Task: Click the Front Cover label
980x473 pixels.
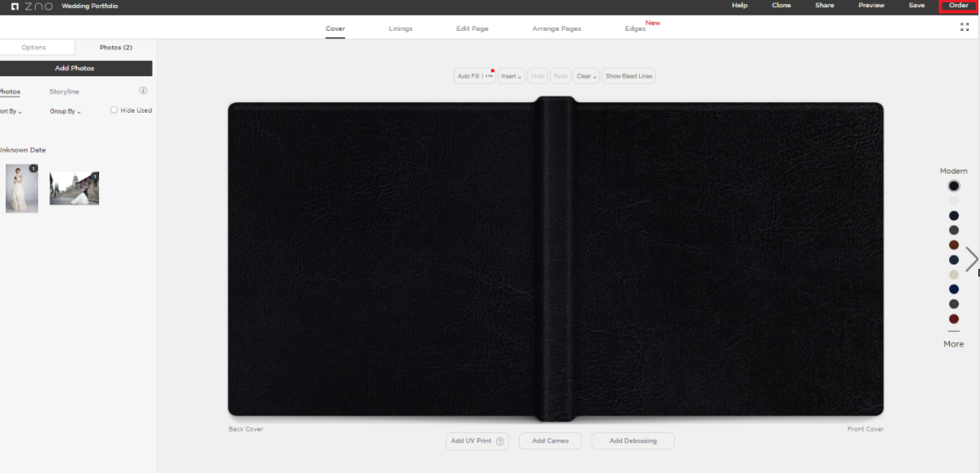Action: [866, 429]
